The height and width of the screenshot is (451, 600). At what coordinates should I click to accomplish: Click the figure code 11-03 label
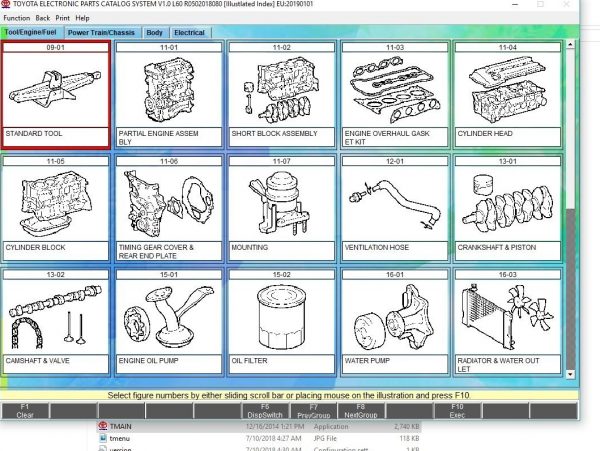pos(395,47)
